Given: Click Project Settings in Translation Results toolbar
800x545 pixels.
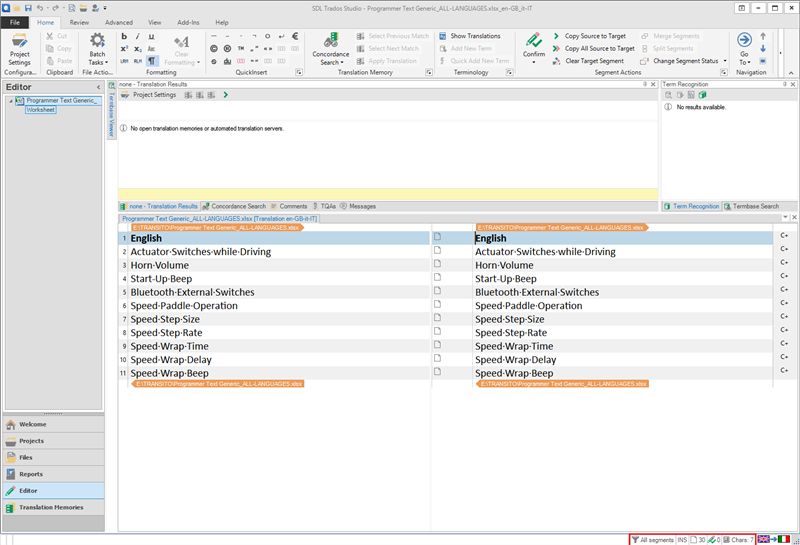Looking at the screenshot, I should 148,95.
